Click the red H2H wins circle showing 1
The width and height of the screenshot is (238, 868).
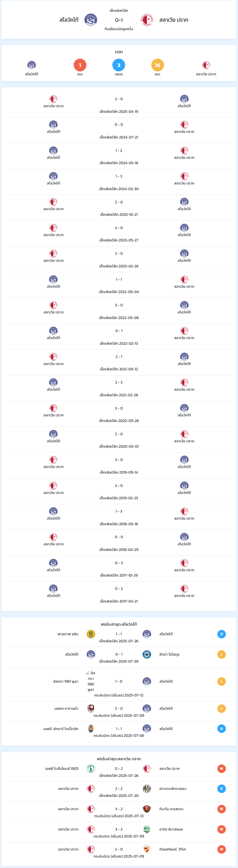[80, 65]
